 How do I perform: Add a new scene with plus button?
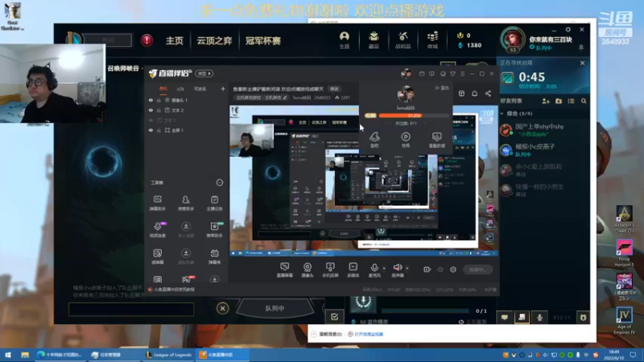coord(223,88)
